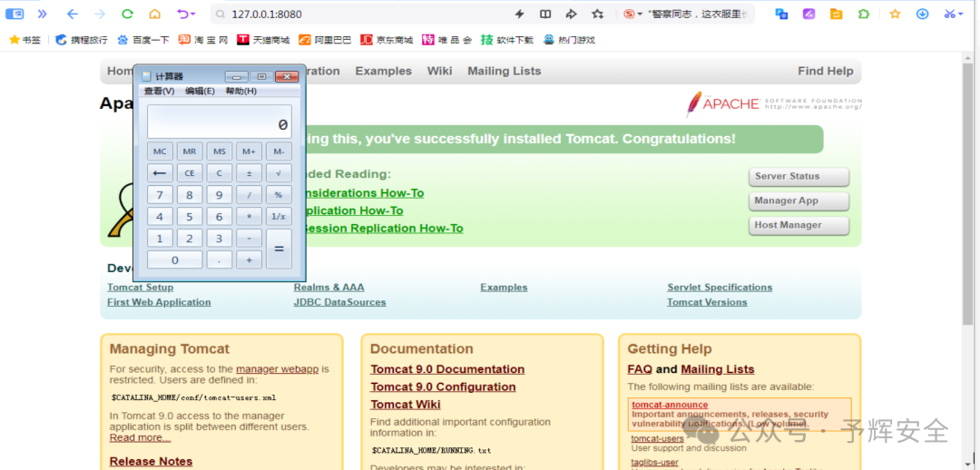The height and width of the screenshot is (470, 980).
Task: Click calculator M- button
Action: coord(279,152)
